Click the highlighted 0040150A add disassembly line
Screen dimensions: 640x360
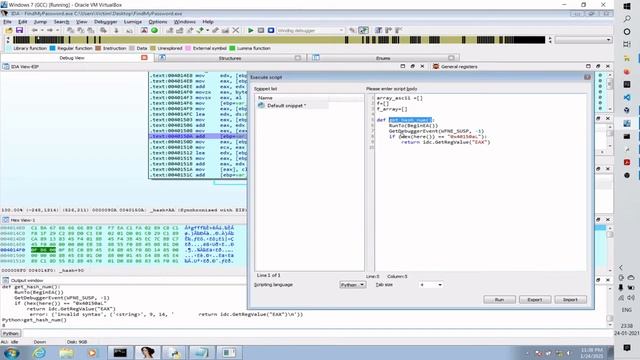point(198,136)
